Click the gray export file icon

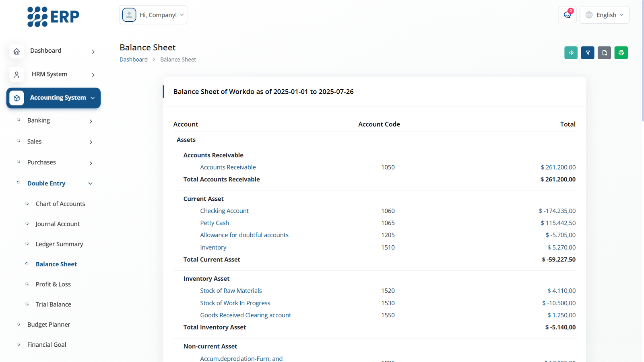[x=604, y=53]
